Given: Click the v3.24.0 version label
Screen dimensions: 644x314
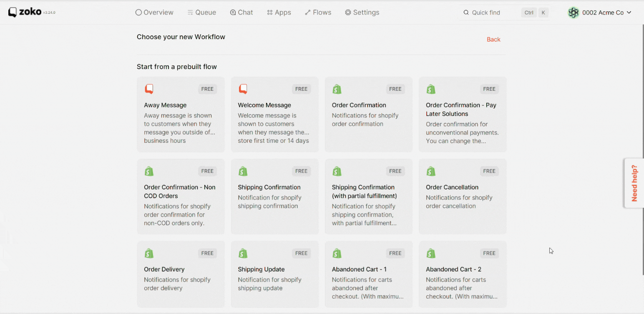Looking at the screenshot, I should 49,13.
